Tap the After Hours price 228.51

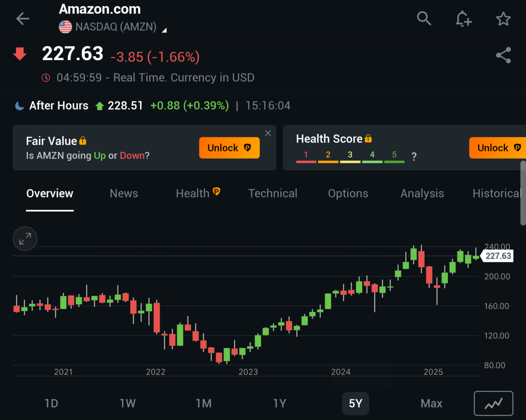tap(125, 106)
